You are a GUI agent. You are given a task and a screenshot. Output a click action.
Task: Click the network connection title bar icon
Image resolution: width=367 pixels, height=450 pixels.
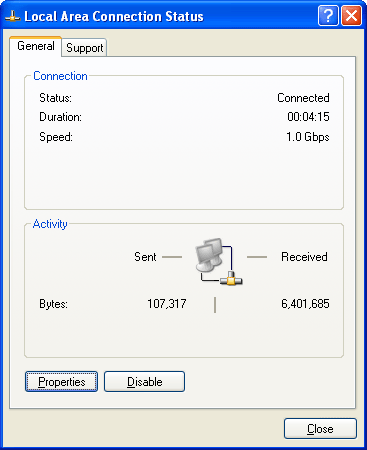pyautogui.click(x=13, y=16)
